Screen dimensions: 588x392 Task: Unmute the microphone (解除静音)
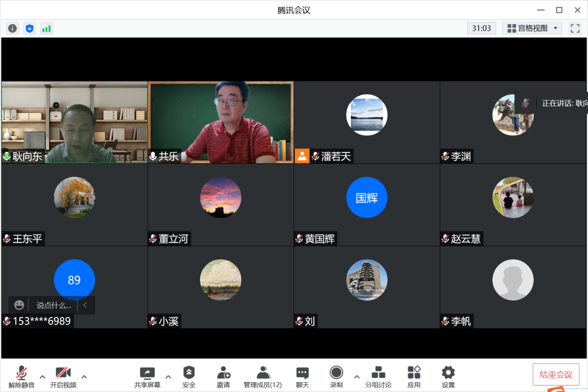coord(21,377)
